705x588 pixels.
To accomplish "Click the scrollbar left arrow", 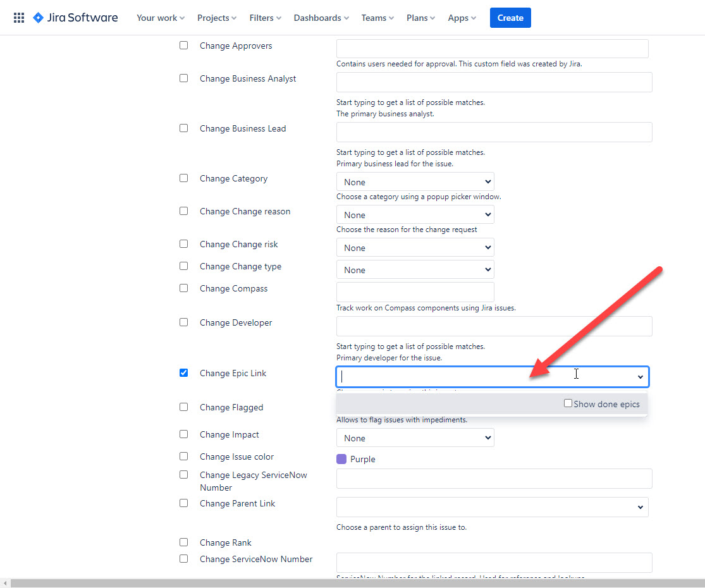I will [x=5, y=583].
